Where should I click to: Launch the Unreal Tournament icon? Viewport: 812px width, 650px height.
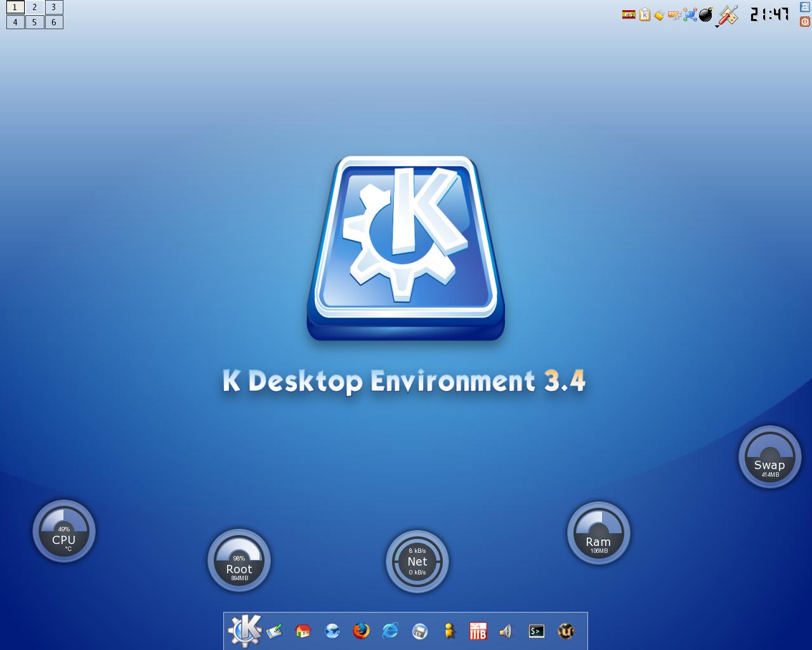[566, 631]
